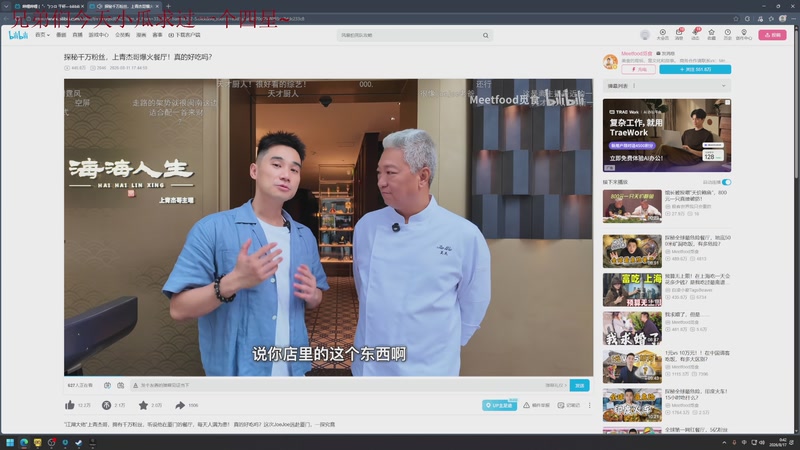
Task: Expand the 首页 dropdown in navigation
Action: coord(42,35)
